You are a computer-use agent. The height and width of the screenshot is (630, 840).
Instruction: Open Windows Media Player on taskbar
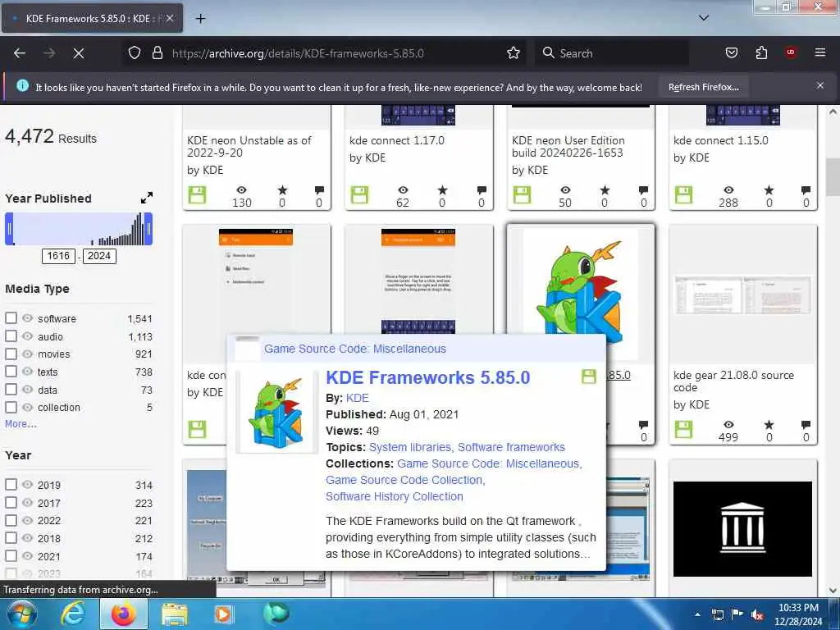(x=223, y=614)
